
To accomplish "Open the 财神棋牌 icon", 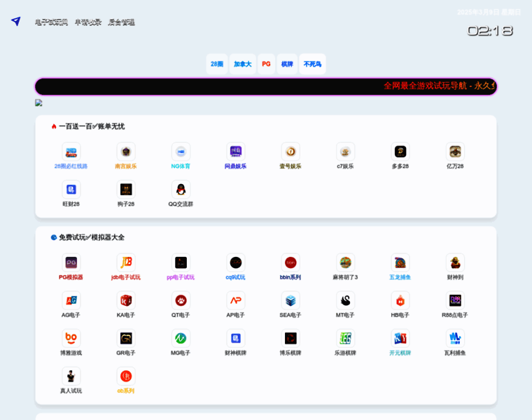I will pos(236,338).
